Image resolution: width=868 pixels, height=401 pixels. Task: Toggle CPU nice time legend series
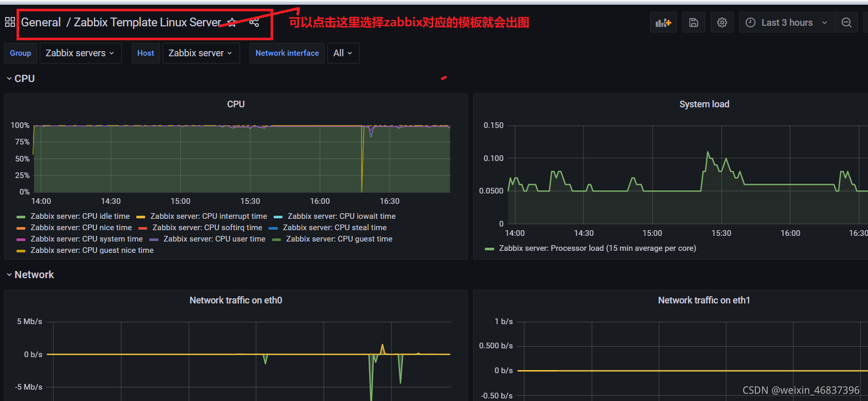[x=81, y=228]
